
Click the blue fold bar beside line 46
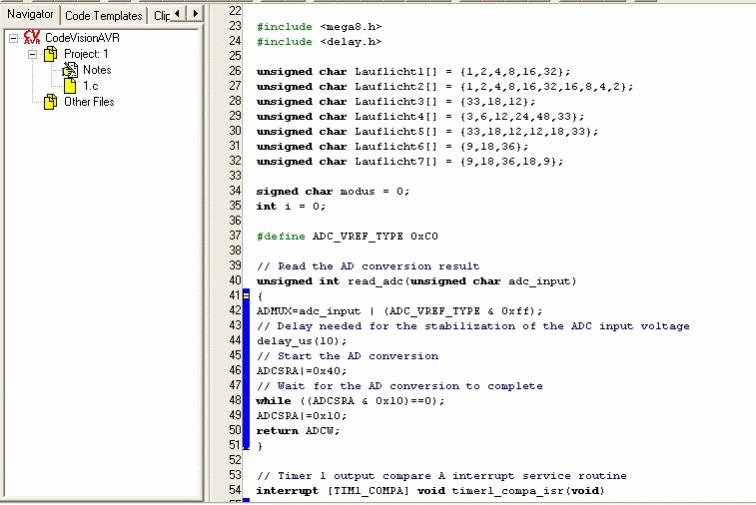246,370
